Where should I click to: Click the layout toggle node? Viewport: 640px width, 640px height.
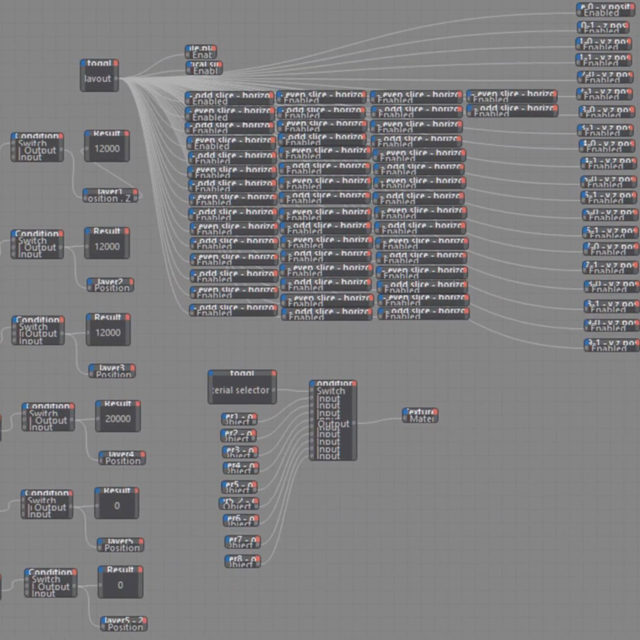tap(100, 77)
